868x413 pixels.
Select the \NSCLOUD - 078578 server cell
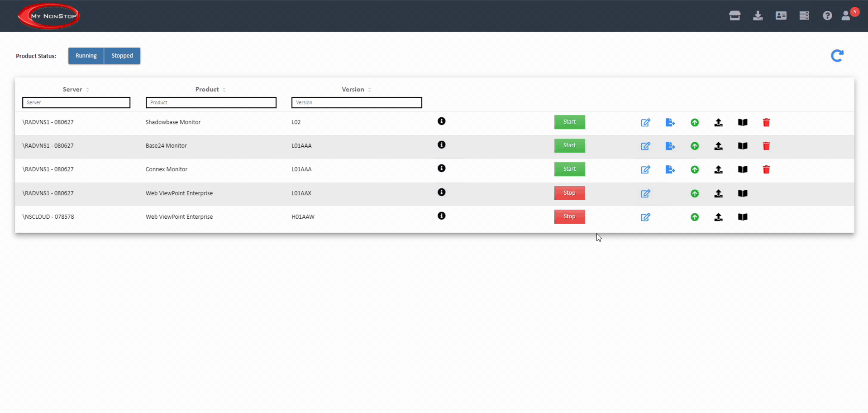click(48, 217)
